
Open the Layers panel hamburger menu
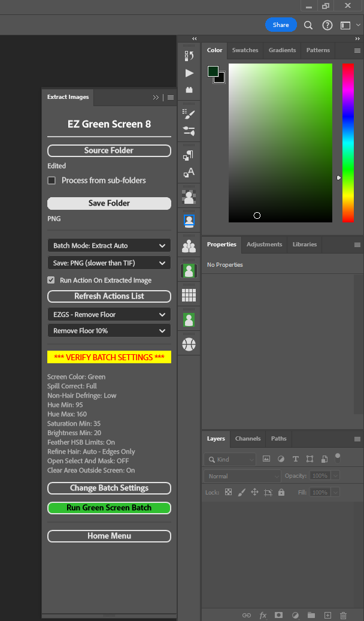click(x=357, y=439)
